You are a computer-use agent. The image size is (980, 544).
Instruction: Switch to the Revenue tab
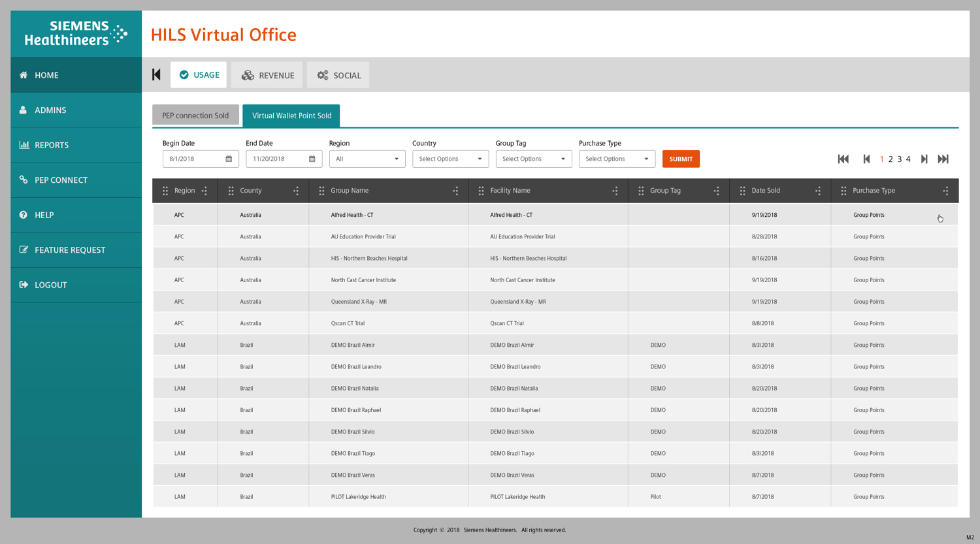(267, 75)
